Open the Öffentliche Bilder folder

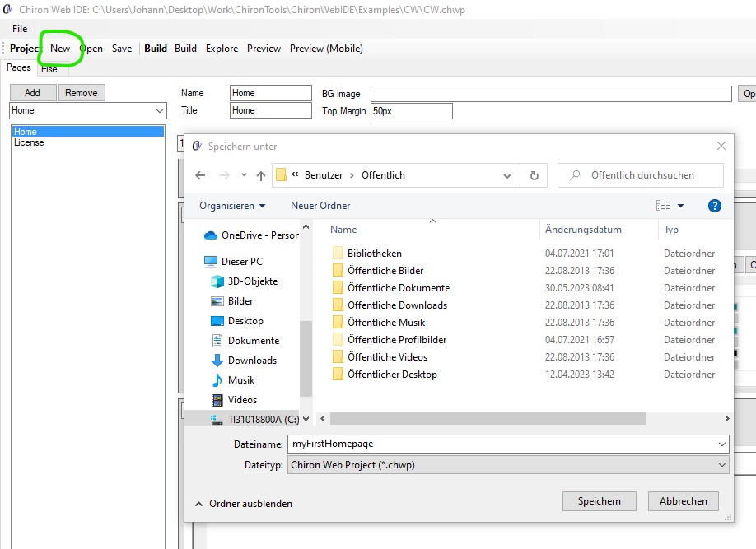click(385, 271)
